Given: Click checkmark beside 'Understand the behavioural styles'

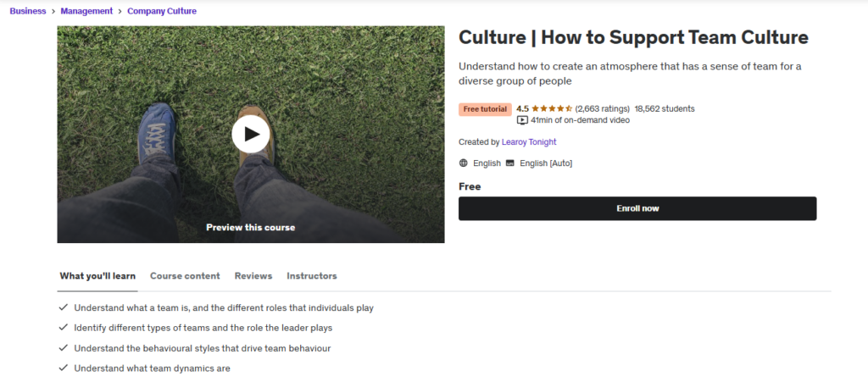Looking at the screenshot, I should click(x=64, y=348).
